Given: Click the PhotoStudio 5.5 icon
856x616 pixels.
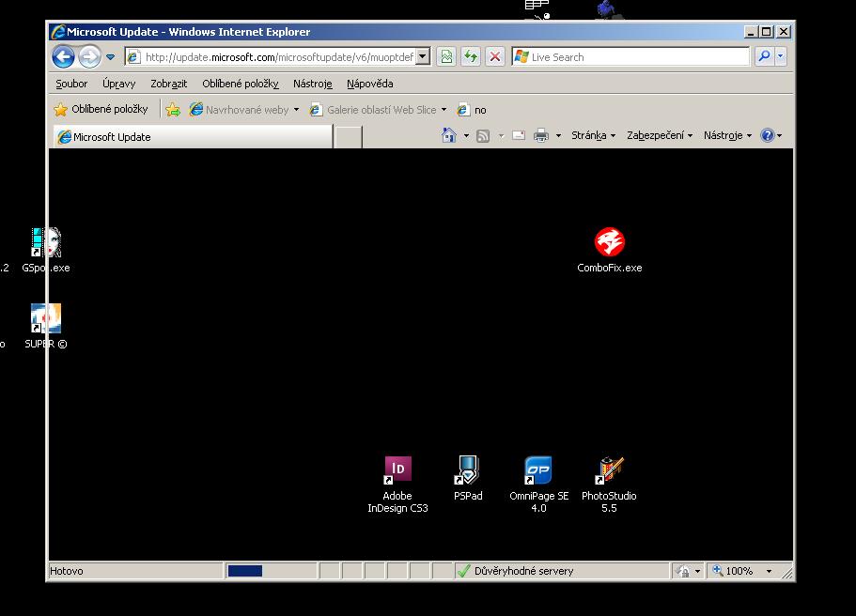Looking at the screenshot, I should [x=610, y=470].
